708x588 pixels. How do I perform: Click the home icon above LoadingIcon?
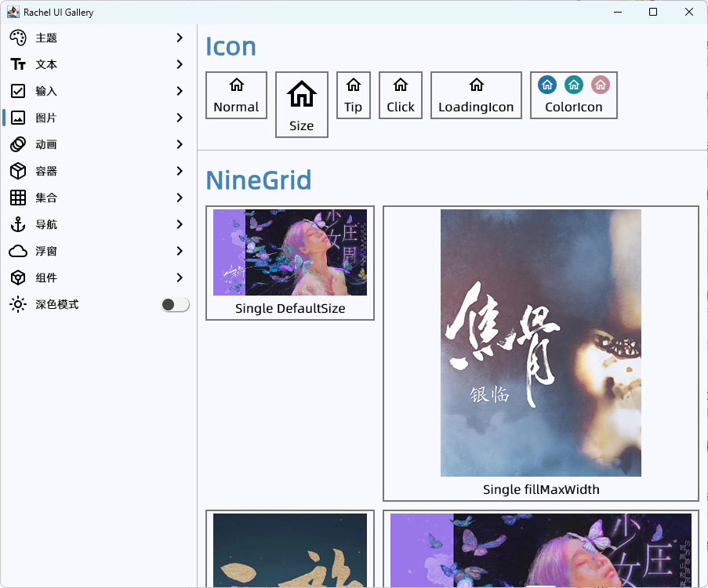[477, 85]
